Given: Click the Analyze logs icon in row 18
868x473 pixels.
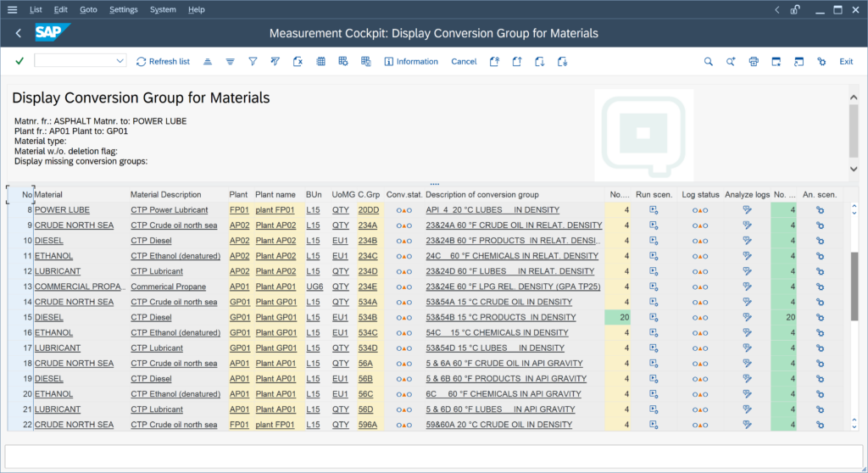Looking at the screenshot, I should pos(748,364).
